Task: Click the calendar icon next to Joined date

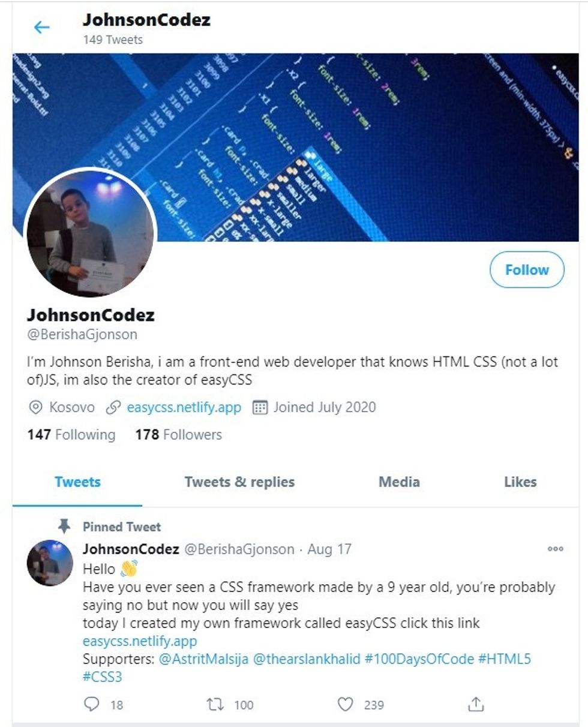Action: click(x=259, y=408)
